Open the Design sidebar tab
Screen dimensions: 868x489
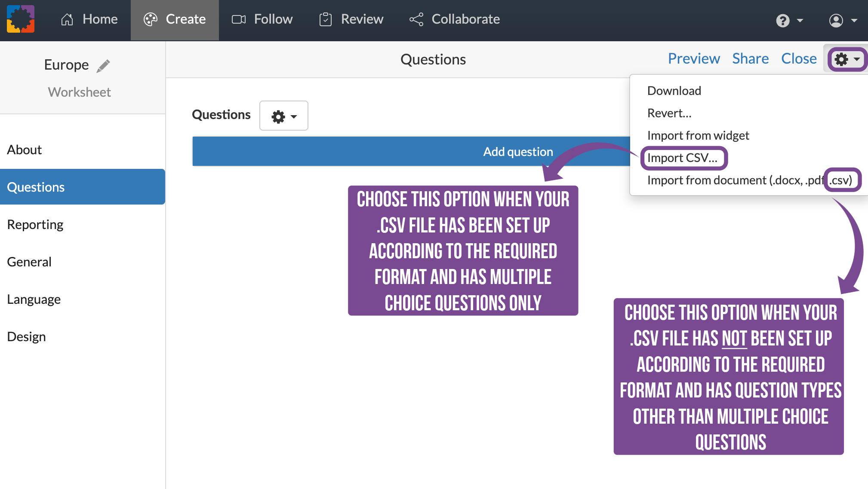click(26, 336)
